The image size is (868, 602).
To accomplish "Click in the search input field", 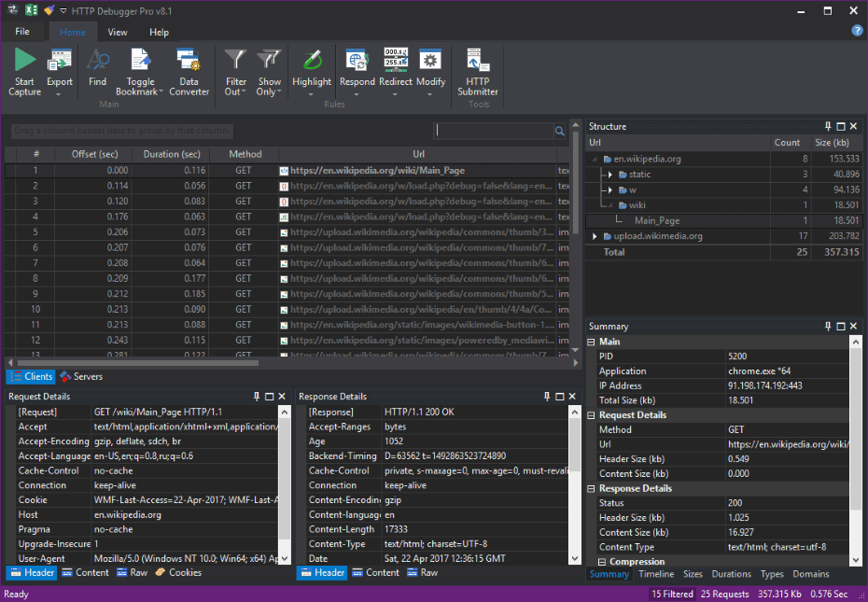I will point(493,131).
